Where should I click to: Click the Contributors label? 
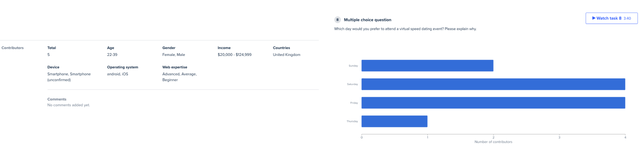[x=12, y=48]
